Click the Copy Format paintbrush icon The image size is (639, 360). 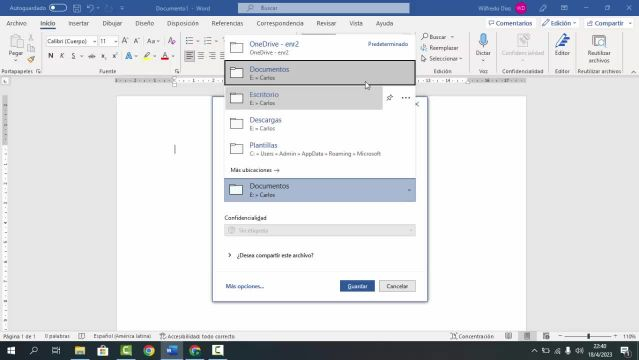31,59
